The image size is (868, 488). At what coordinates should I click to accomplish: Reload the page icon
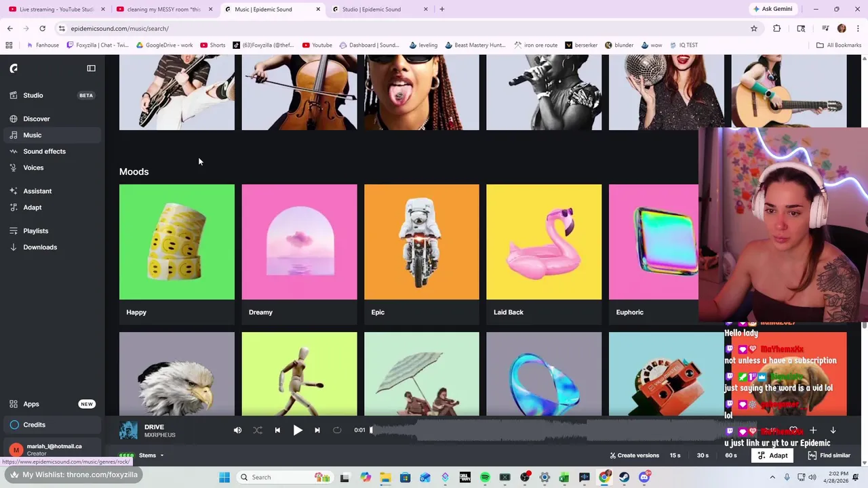[x=43, y=28]
